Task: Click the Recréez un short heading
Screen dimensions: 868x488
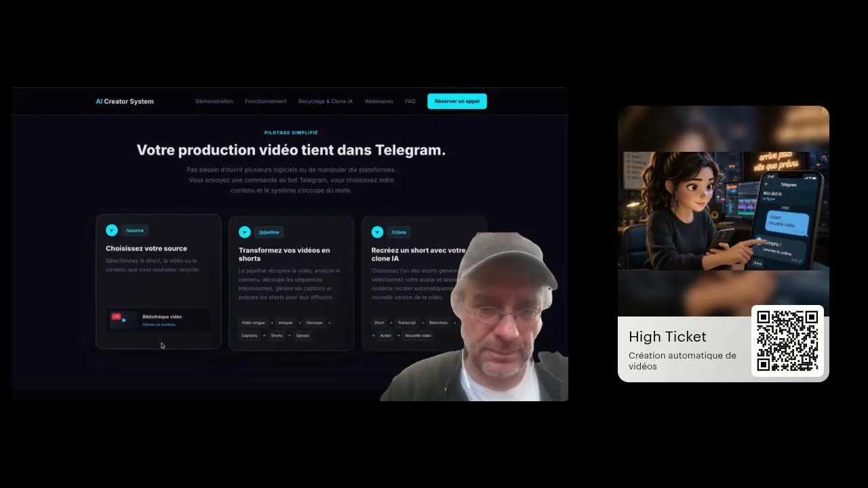Action: tap(418, 254)
